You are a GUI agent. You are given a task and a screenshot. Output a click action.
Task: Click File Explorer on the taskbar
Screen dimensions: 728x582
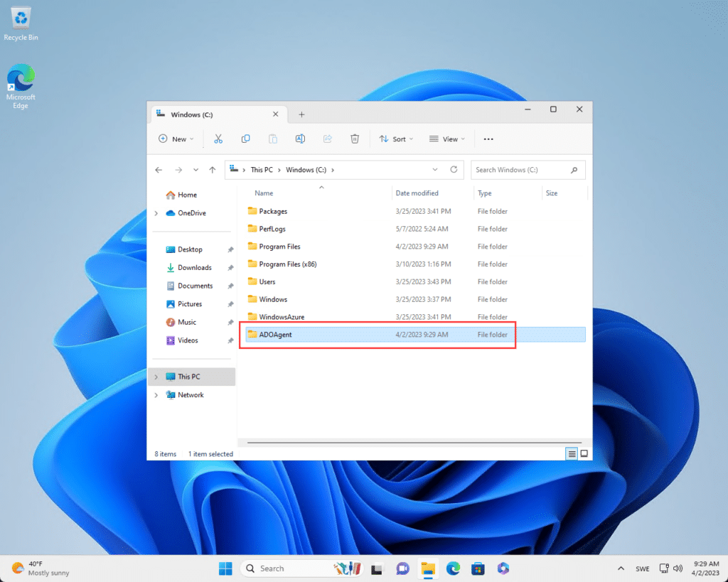(428, 568)
